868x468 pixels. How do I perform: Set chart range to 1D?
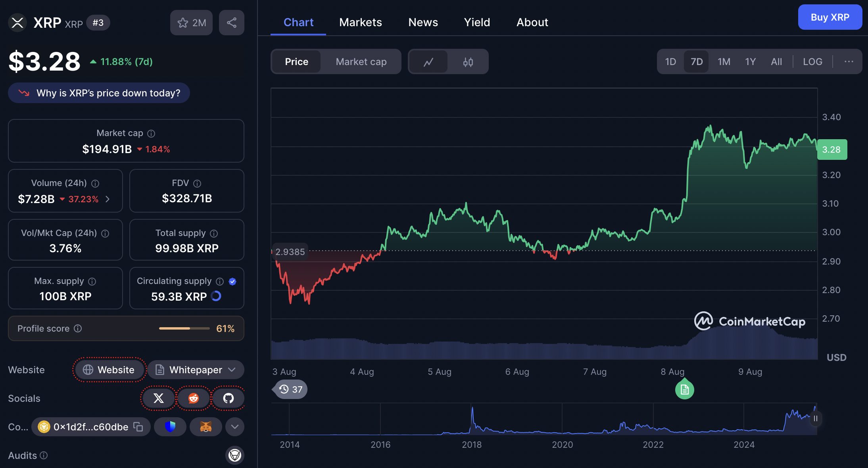pyautogui.click(x=670, y=61)
